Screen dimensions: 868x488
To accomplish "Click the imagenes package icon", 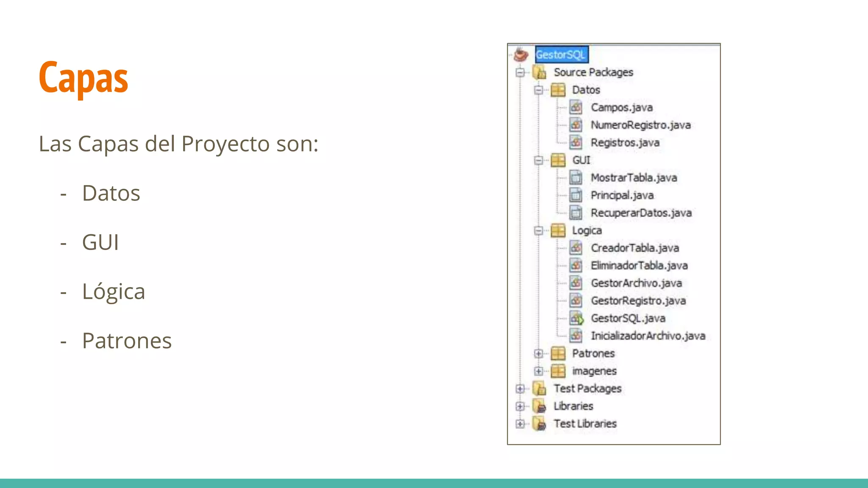I will click(558, 372).
